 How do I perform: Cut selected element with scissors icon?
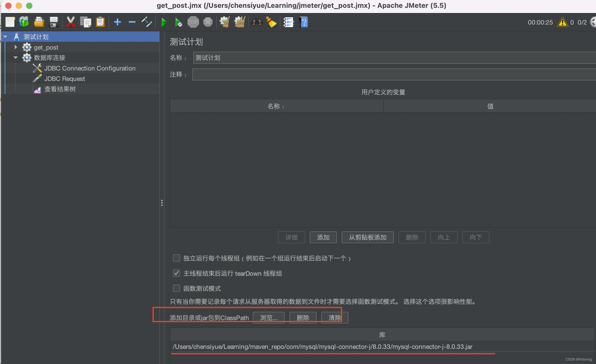[71, 22]
